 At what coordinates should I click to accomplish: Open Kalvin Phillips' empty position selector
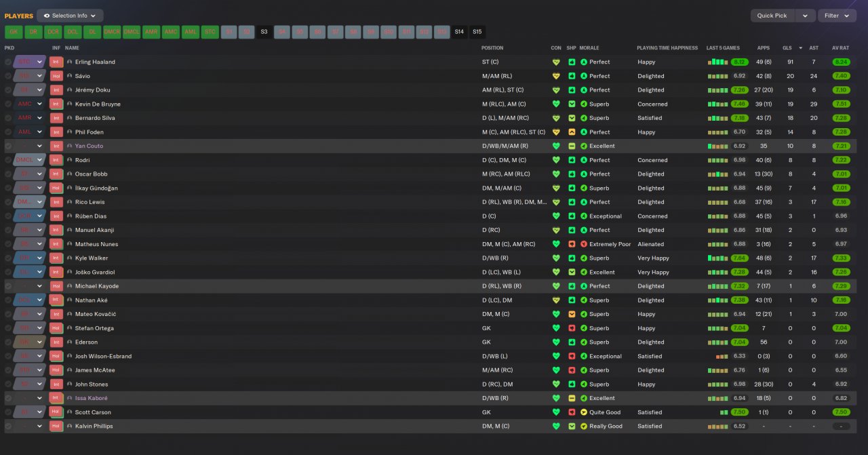tap(29, 427)
